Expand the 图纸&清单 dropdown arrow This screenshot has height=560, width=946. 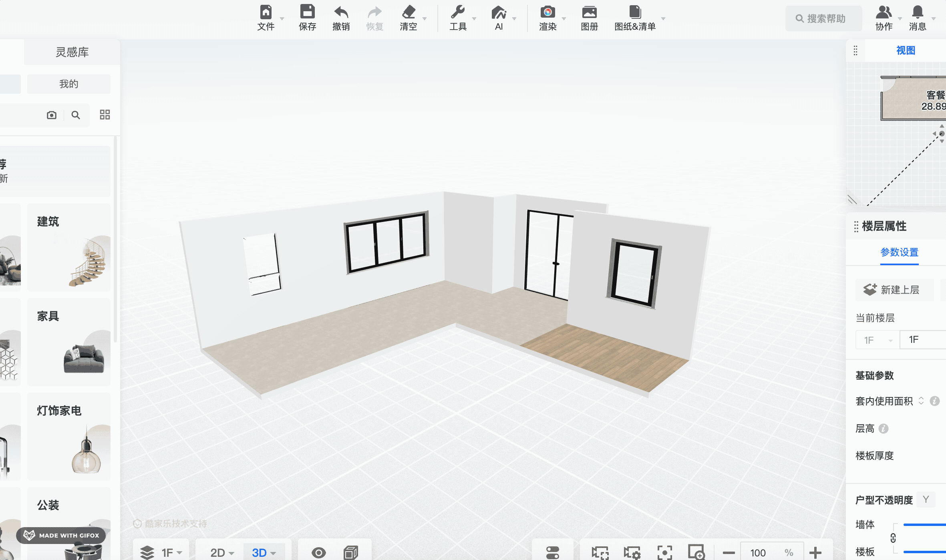coord(663,18)
